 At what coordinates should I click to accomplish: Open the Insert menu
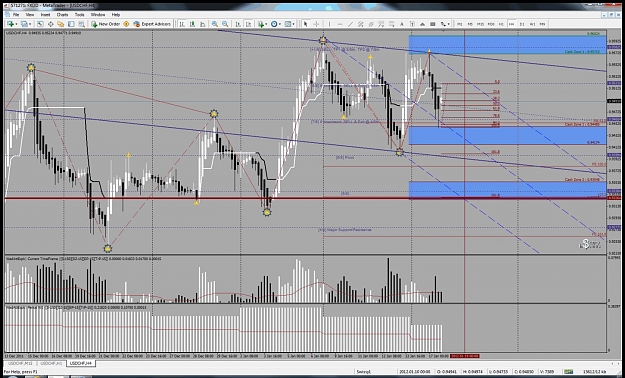click(x=45, y=14)
